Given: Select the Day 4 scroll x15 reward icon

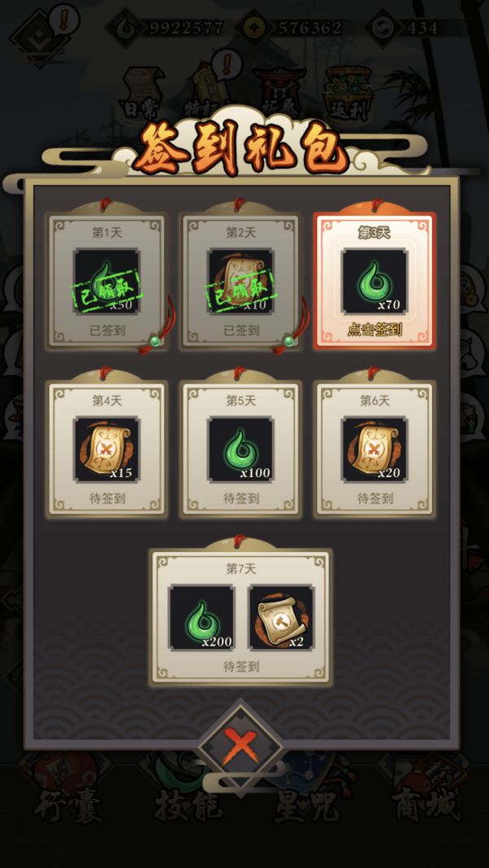Looking at the screenshot, I should pyautogui.click(x=107, y=449).
